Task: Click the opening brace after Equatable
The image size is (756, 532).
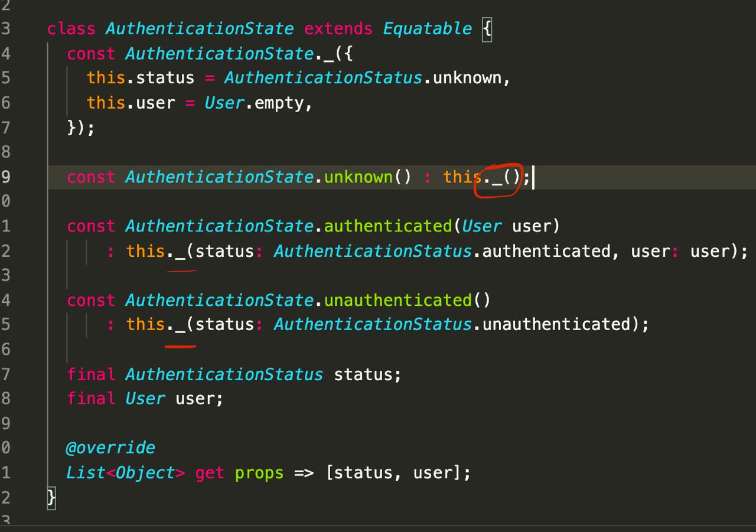Action: pos(487,29)
